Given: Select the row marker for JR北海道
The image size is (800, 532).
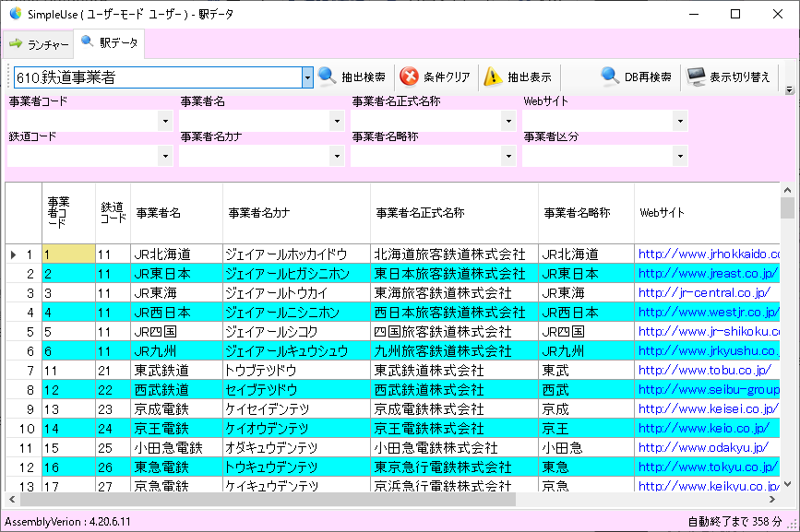Looking at the screenshot, I should (x=12, y=255).
